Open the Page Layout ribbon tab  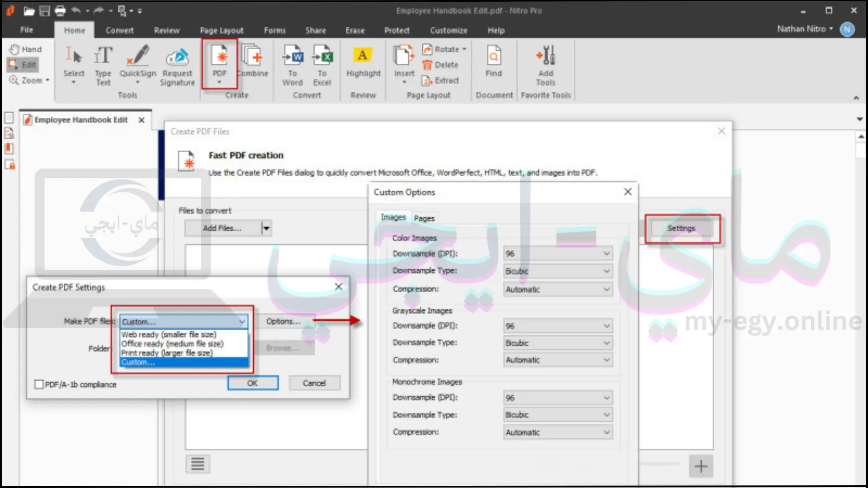point(222,30)
